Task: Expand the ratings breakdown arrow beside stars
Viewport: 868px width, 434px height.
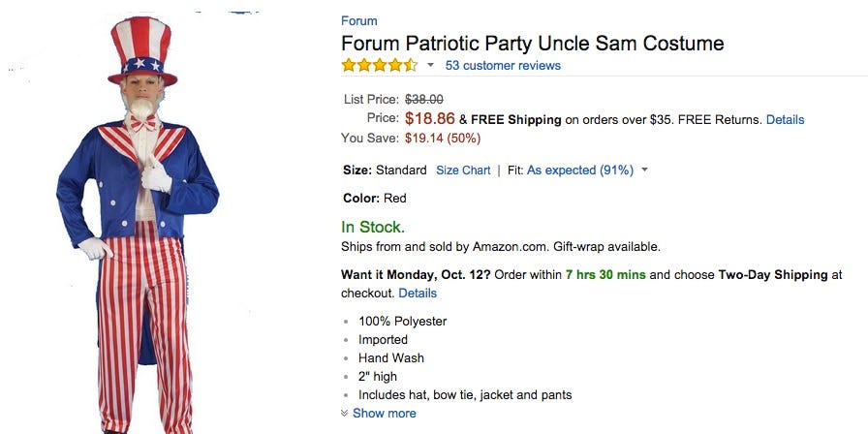Action: coord(430,66)
